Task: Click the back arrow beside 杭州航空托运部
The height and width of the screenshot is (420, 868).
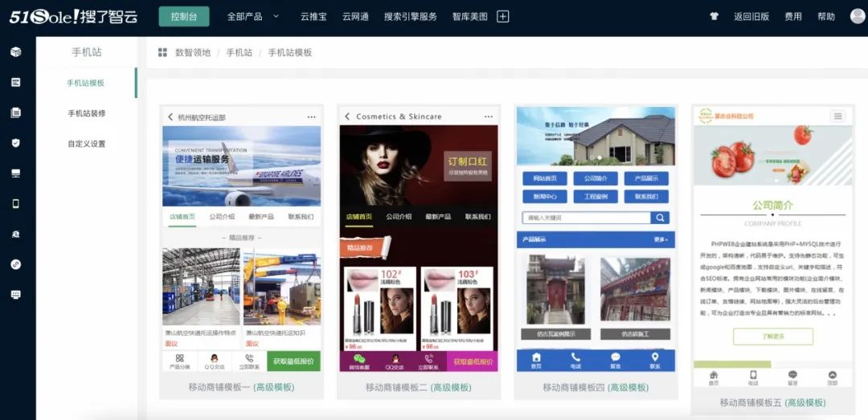Action: (x=170, y=116)
